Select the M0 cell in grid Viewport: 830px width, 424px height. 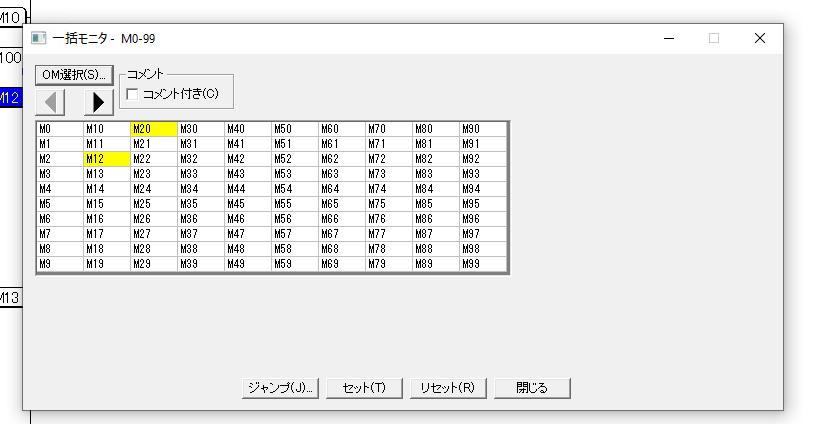tap(59, 129)
